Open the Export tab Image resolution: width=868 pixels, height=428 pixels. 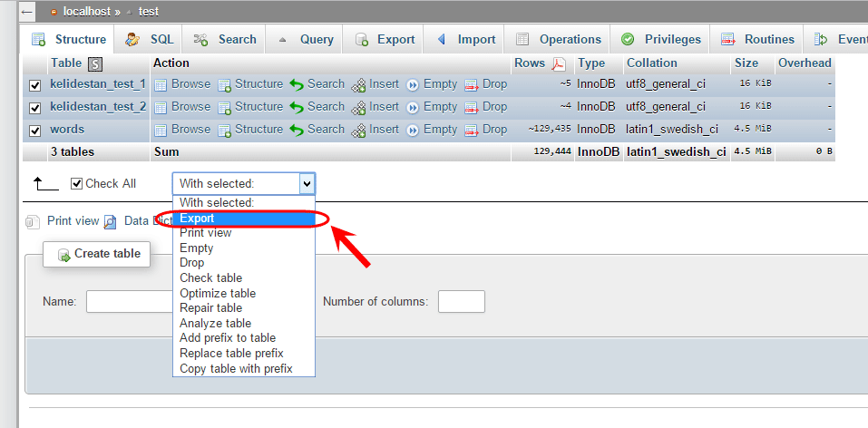click(x=384, y=39)
